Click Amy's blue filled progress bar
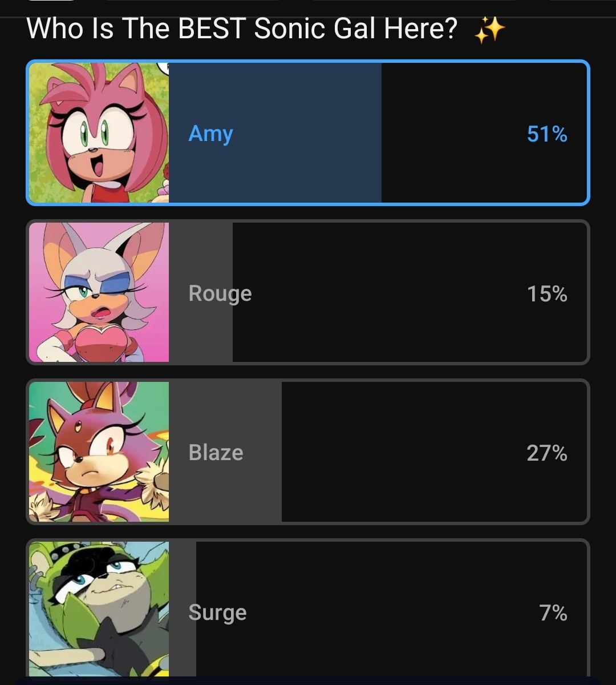Screen dimensions: 616x685 pos(275,132)
